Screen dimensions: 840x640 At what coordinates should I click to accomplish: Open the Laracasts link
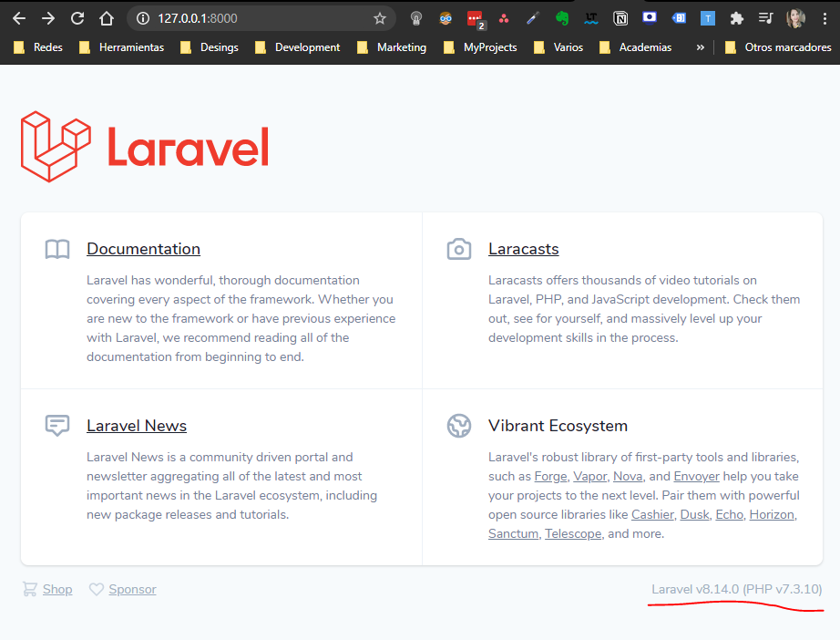coord(523,249)
